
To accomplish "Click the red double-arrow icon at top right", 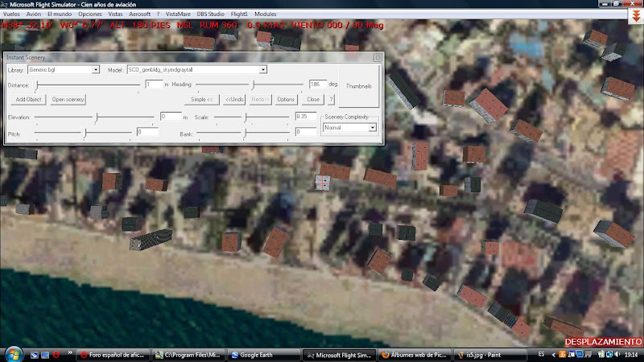I will coord(636,16).
